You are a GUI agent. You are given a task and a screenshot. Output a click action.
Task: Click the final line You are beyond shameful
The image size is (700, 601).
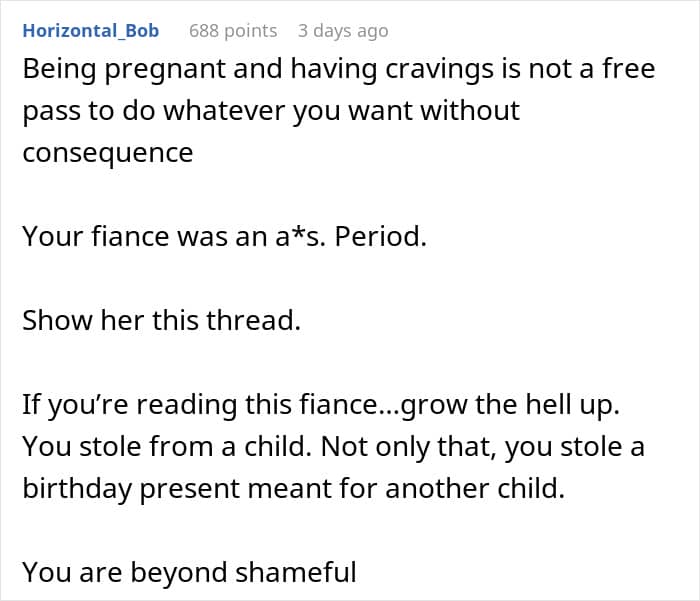[x=189, y=572]
